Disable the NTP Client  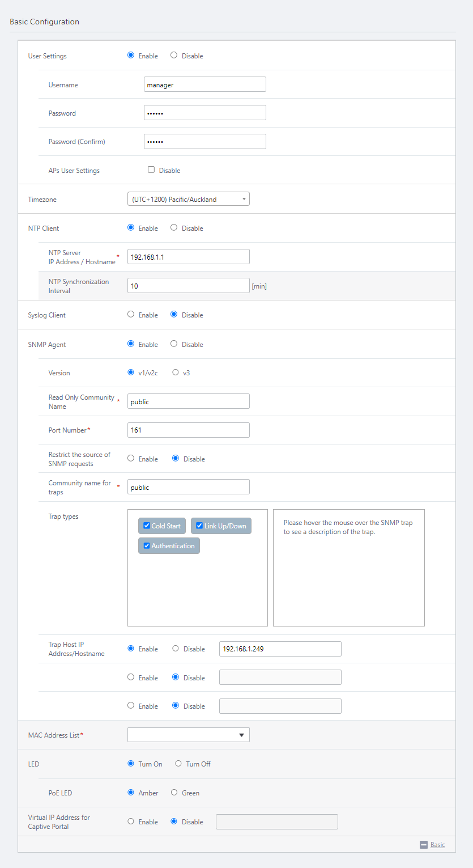174,228
